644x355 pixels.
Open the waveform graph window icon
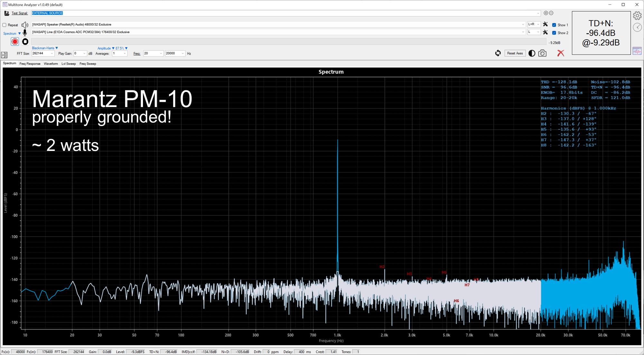tap(637, 51)
